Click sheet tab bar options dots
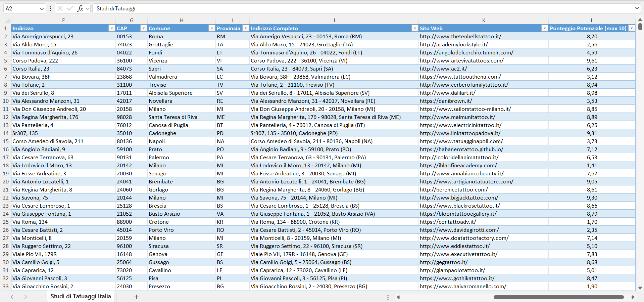 coord(388,297)
